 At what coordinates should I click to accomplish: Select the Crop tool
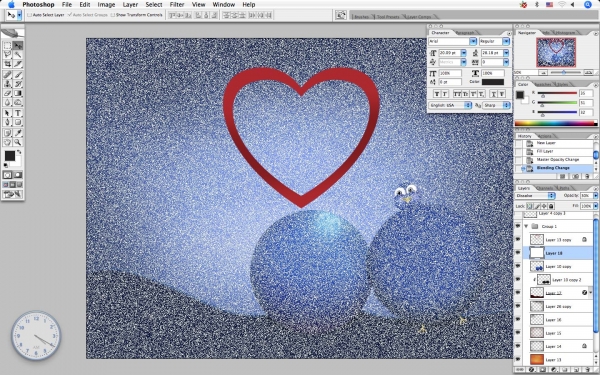pos(7,64)
